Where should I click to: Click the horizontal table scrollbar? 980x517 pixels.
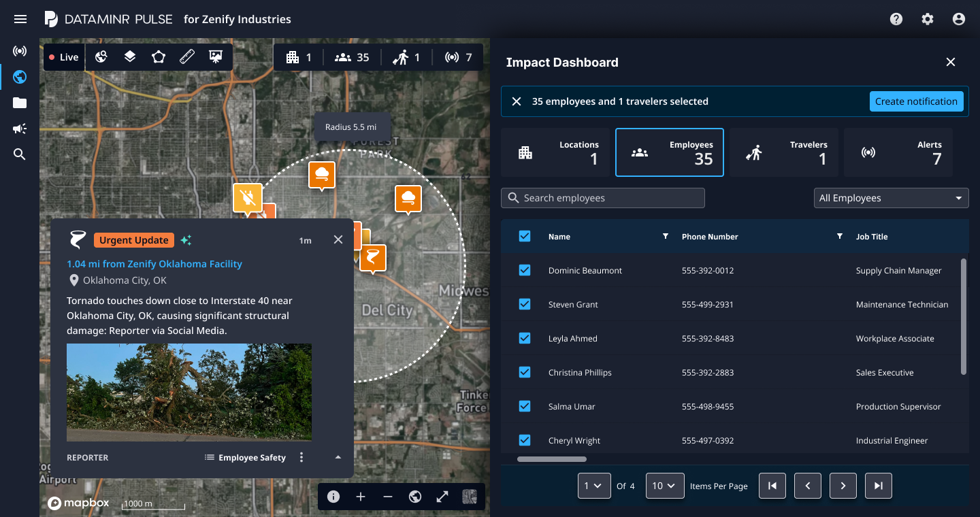pos(551,459)
